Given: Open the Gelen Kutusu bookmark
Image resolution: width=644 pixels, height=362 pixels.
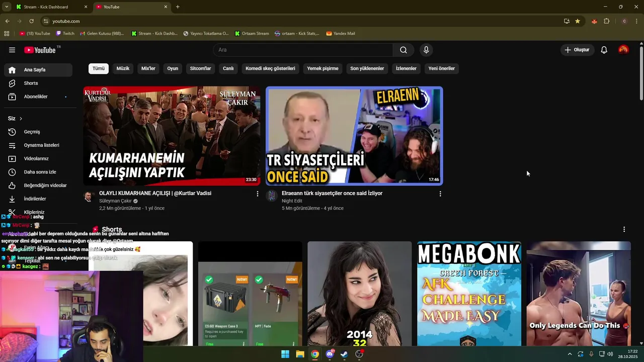Looking at the screenshot, I should 102,34.
